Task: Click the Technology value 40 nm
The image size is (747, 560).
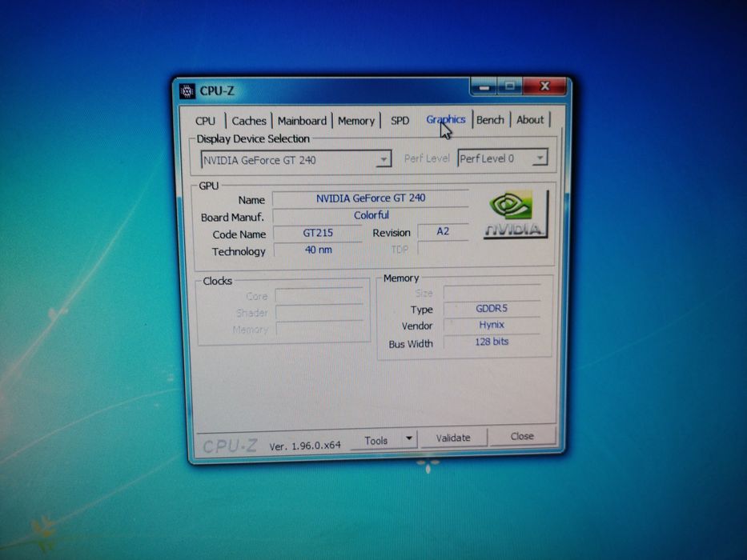Action: coord(318,250)
